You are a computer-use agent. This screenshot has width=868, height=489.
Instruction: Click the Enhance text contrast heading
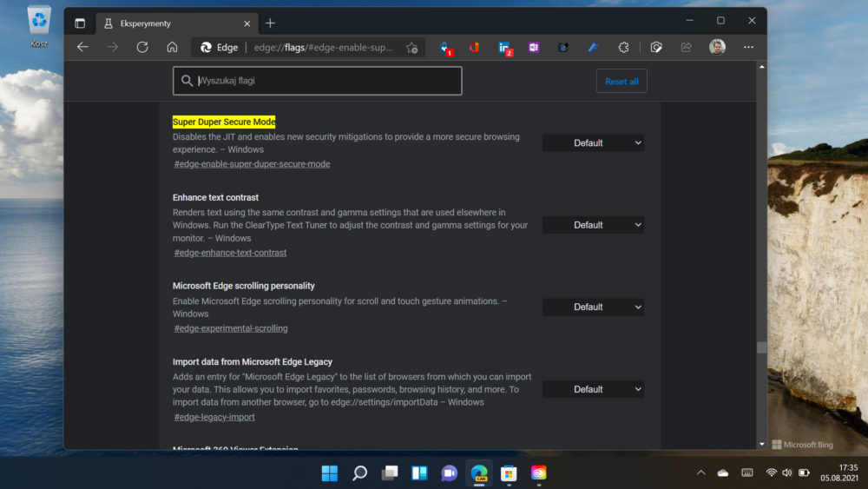[215, 197]
